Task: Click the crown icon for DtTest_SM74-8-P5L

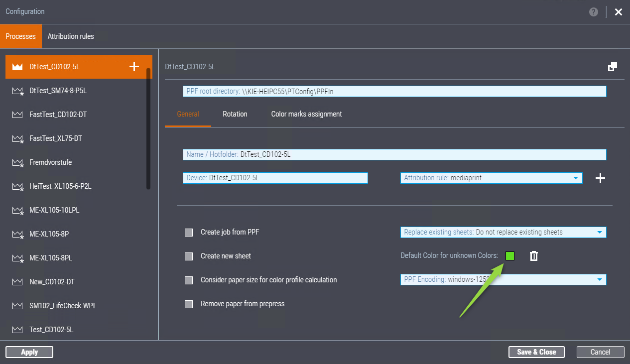Action: click(x=18, y=91)
